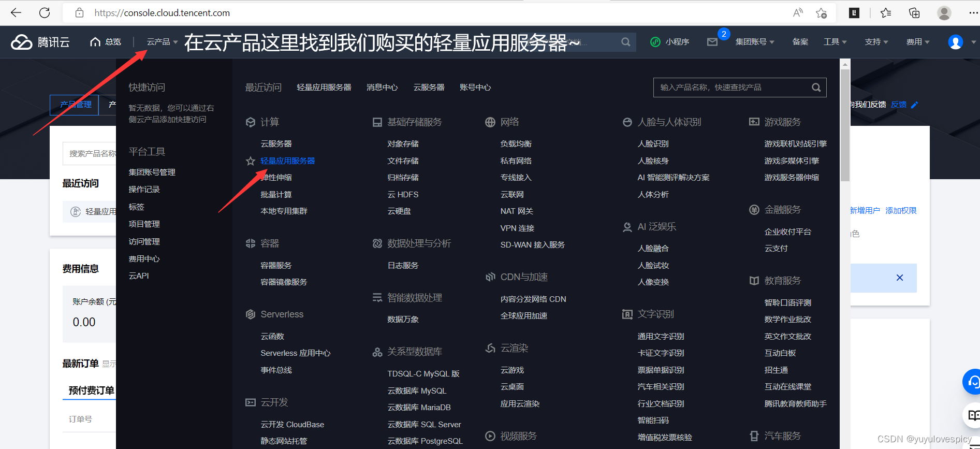The width and height of the screenshot is (980, 449).
Task: Open 人脸识别 product
Action: [x=653, y=144]
